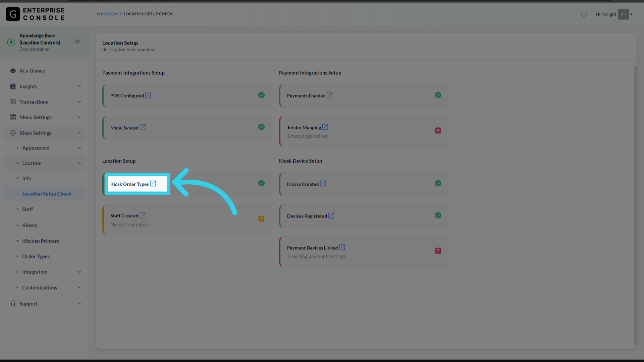Click Tender Mapping red clipboard warning icon
644x362 pixels.
(438, 130)
